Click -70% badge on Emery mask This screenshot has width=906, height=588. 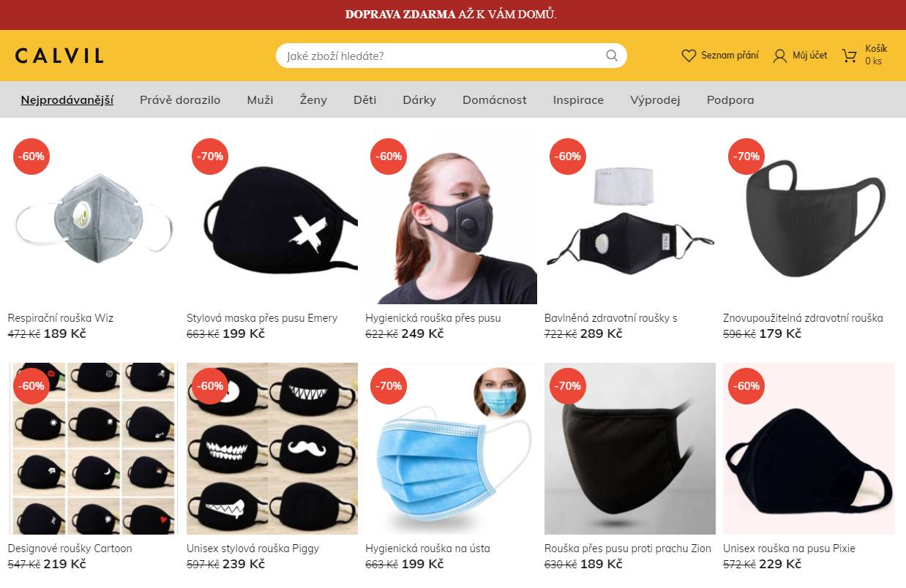pos(210,157)
